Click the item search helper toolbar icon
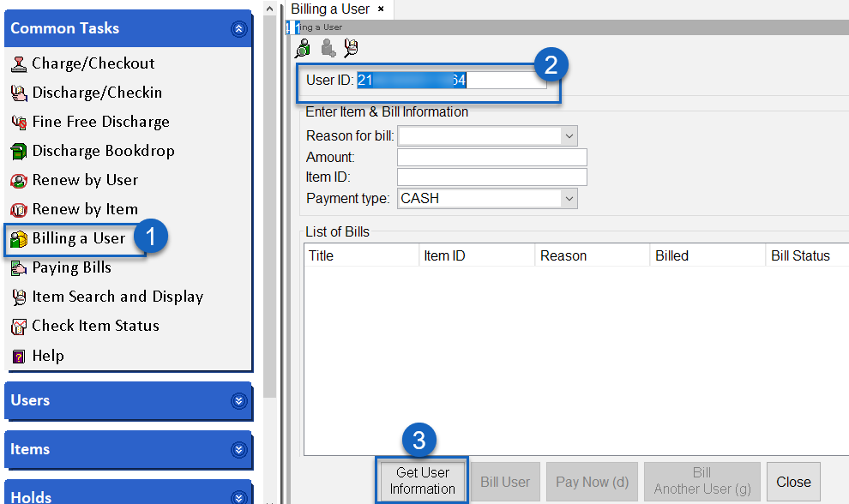849x504 pixels. coord(352,48)
